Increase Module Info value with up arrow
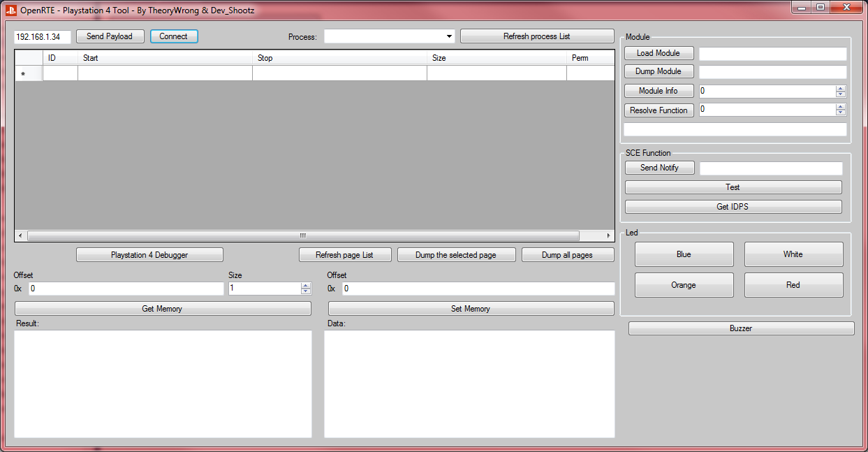868x452 pixels. 841,88
